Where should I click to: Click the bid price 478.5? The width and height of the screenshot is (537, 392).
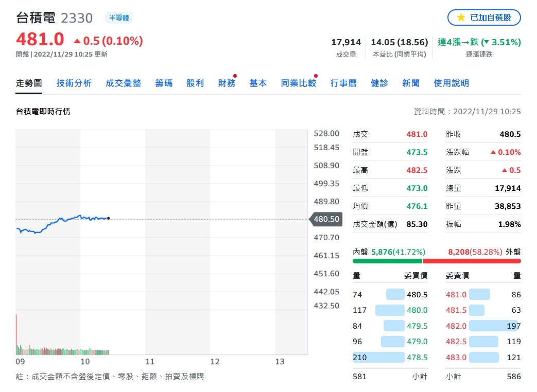[417, 358]
